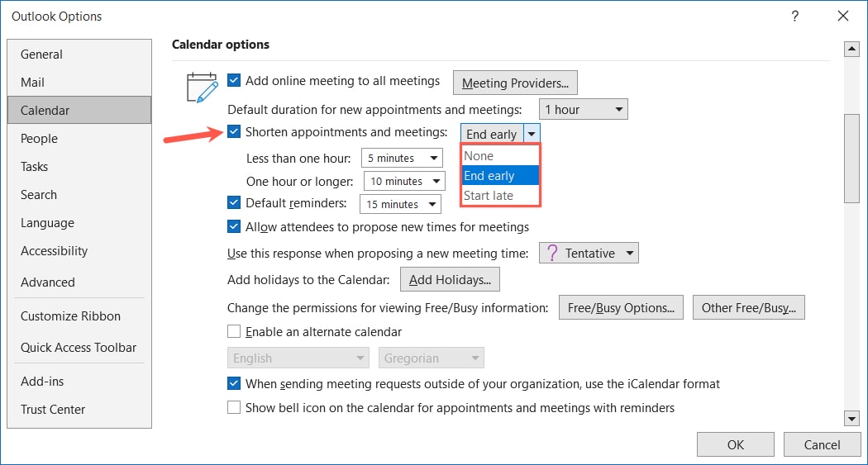Click the Add Holidays button

click(450, 279)
